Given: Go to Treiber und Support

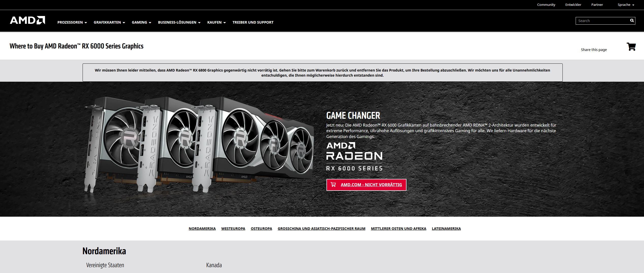Looking at the screenshot, I should tap(253, 22).
